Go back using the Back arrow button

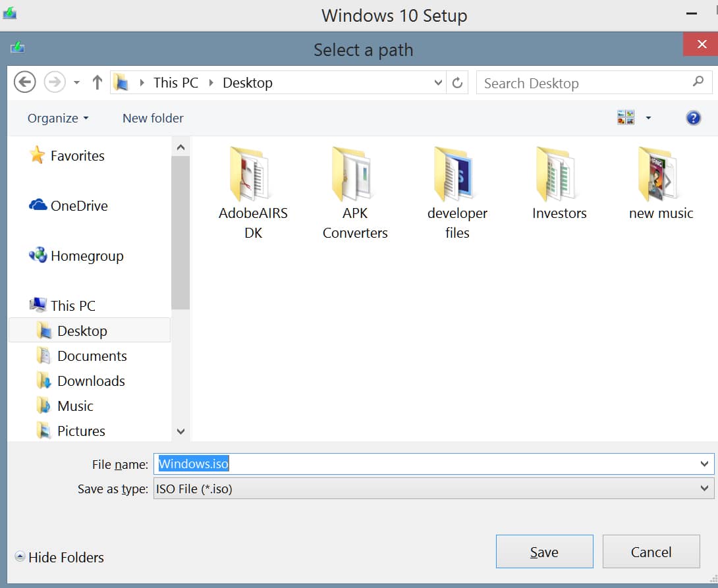[x=25, y=82]
